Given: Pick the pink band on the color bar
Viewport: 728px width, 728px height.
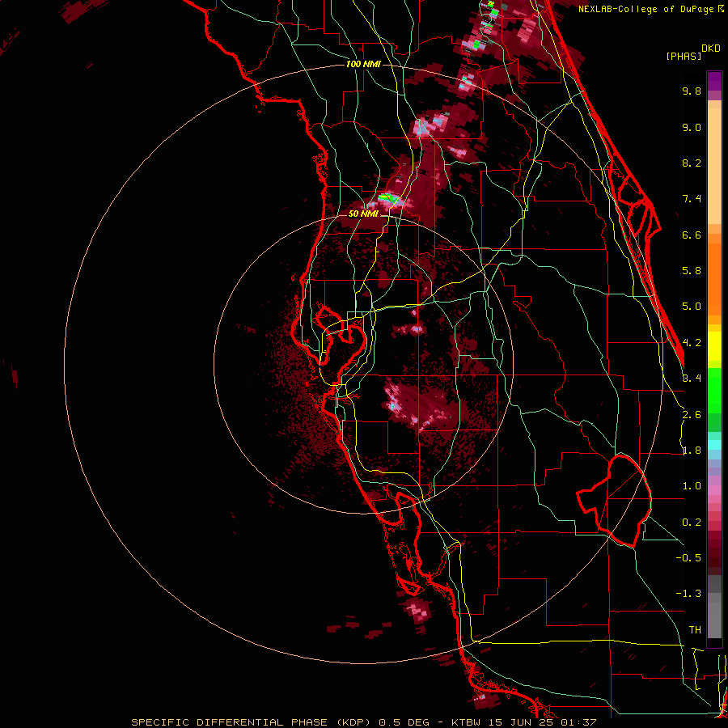Looking at the screenshot, I should [x=714, y=490].
